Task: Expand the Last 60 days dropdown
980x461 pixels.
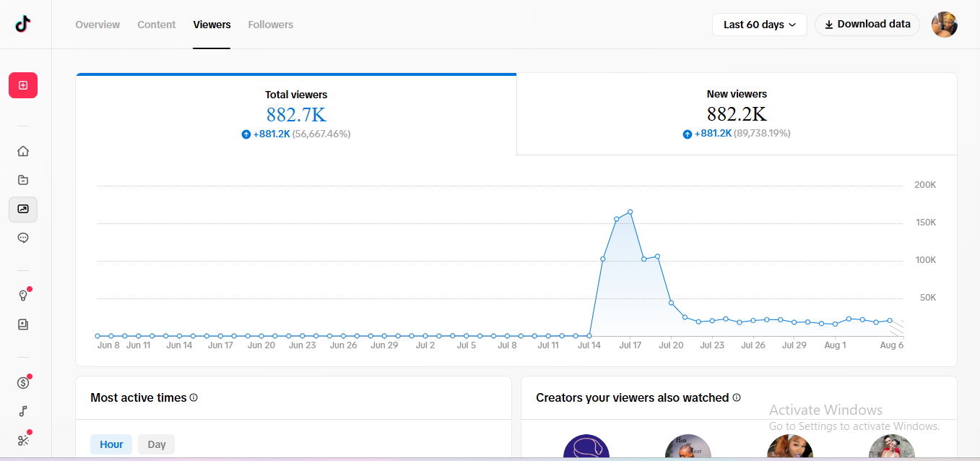Action: (760, 25)
